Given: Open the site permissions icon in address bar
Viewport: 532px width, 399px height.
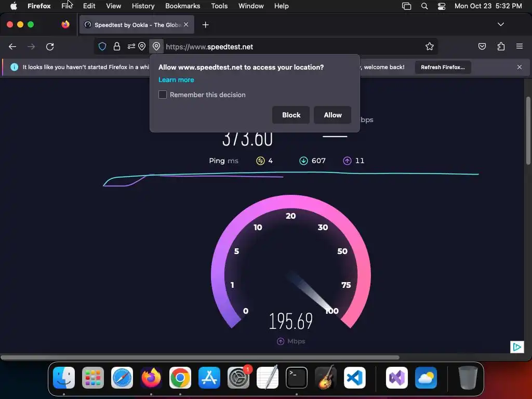Looking at the screenshot, I should coord(131,46).
